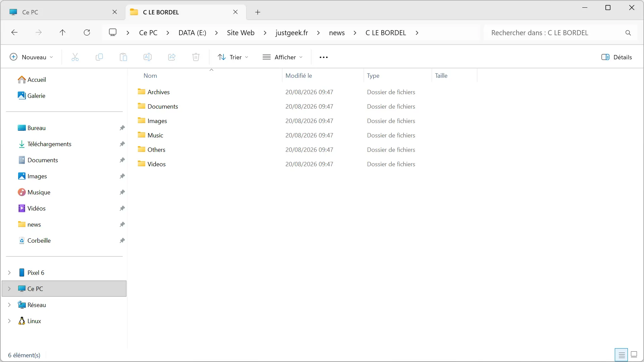Click the Paste clipboard icon

point(123,57)
